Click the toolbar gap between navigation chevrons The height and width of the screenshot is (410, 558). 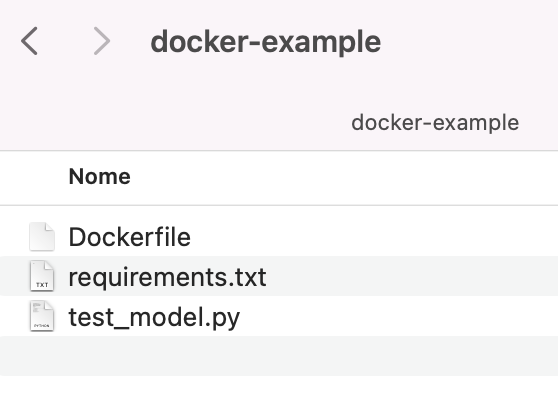(65, 41)
